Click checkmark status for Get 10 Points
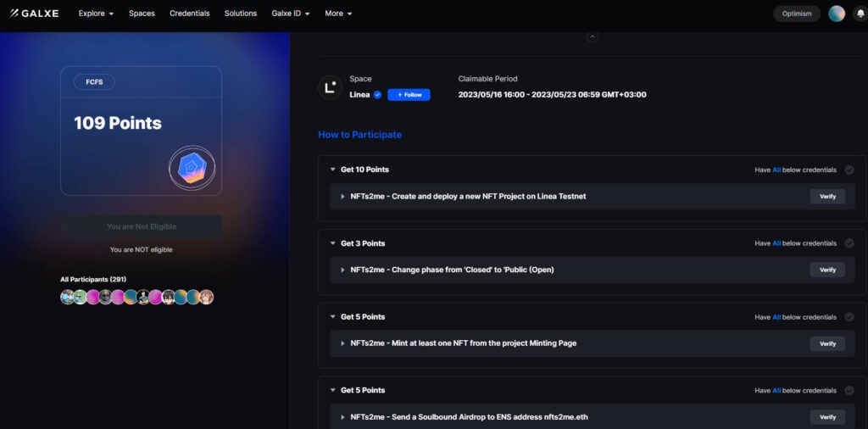Viewport: 868px width, 429px height. point(849,170)
